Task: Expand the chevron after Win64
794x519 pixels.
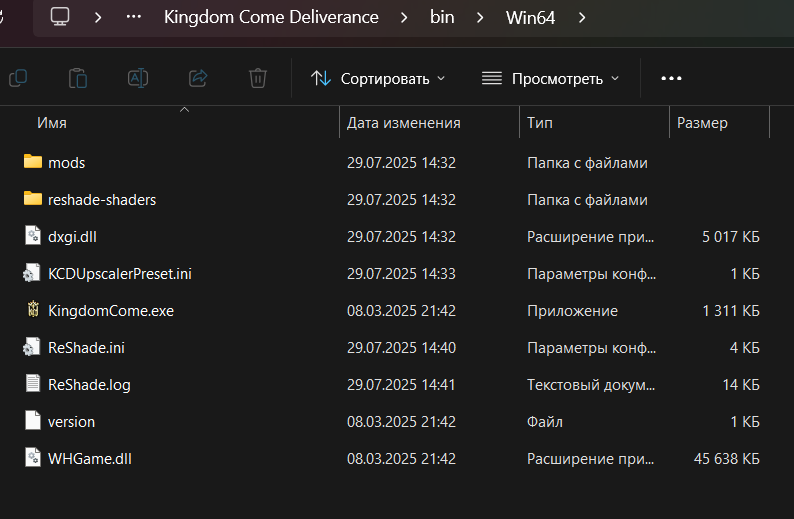Action: pyautogui.click(x=582, y=18)
